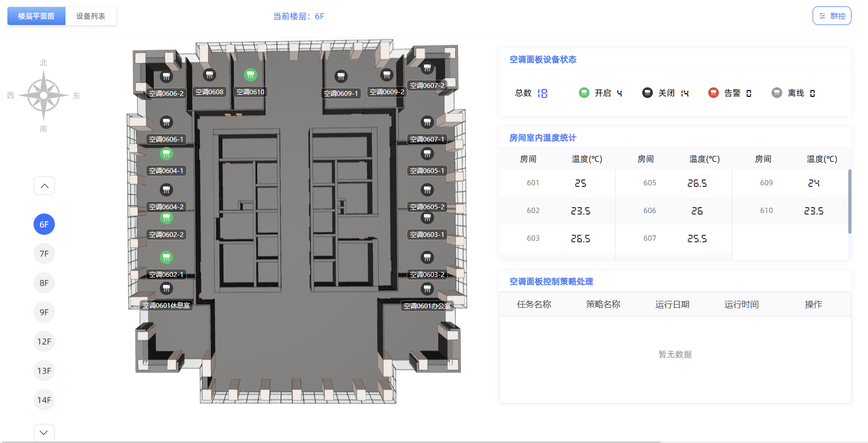Click the 空调0606-2 label
The height and width of the screenshot is (443, 868).
tap(166, 94)
